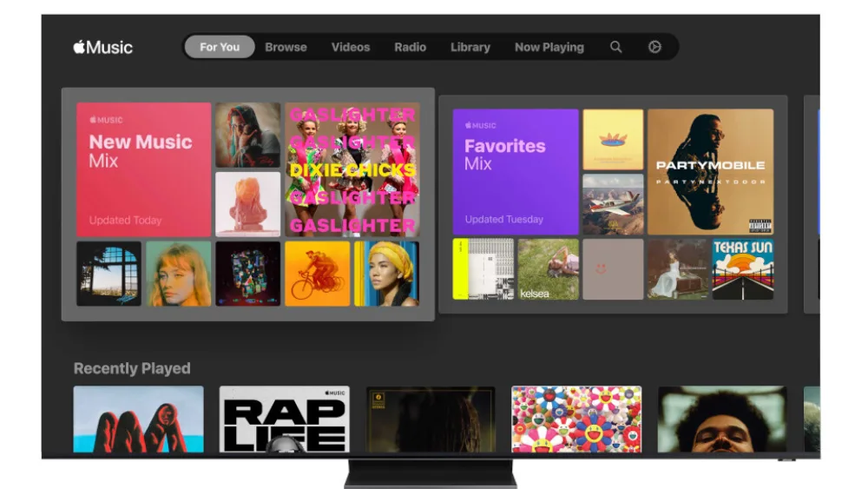
Task: Select the colorful cube house album cover
Action: (x=248, y=274)
